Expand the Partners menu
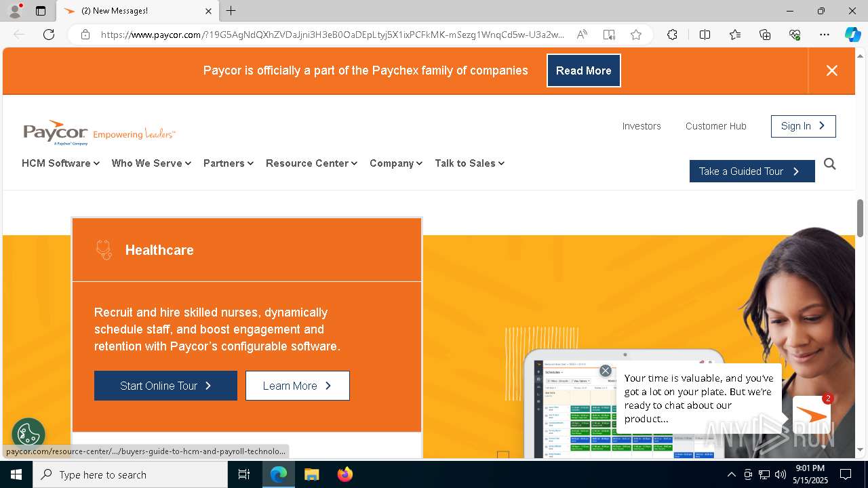Image resolution: width=868 pixels, height=488 pixels. [229, 163]
